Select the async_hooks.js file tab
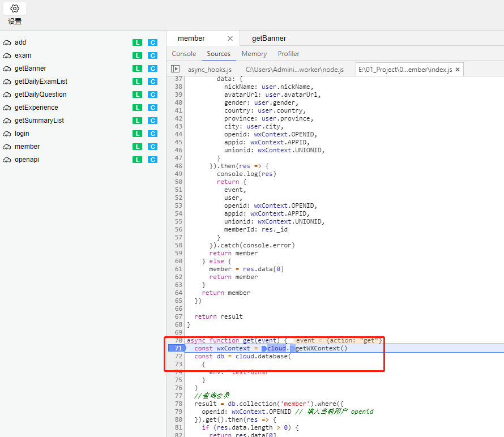 point(210,70)
